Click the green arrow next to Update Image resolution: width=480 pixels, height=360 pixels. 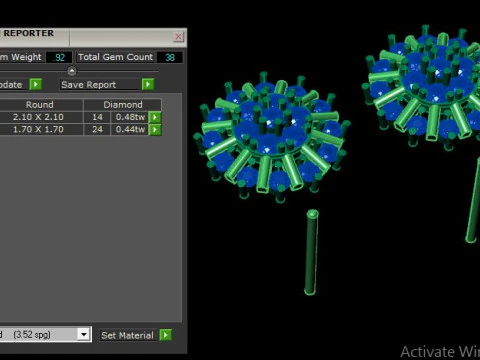tap(36, 84)
